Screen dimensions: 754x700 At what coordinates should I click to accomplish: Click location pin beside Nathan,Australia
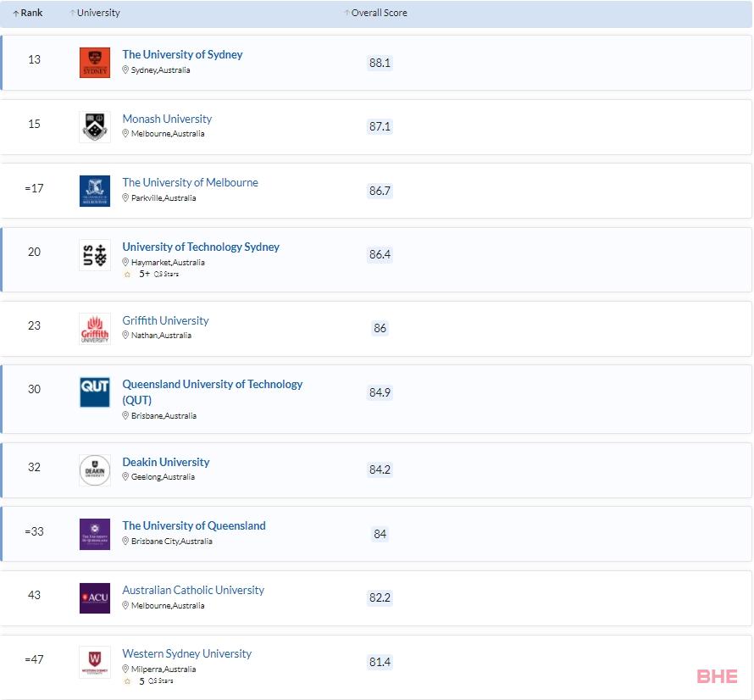coord(125,335)
